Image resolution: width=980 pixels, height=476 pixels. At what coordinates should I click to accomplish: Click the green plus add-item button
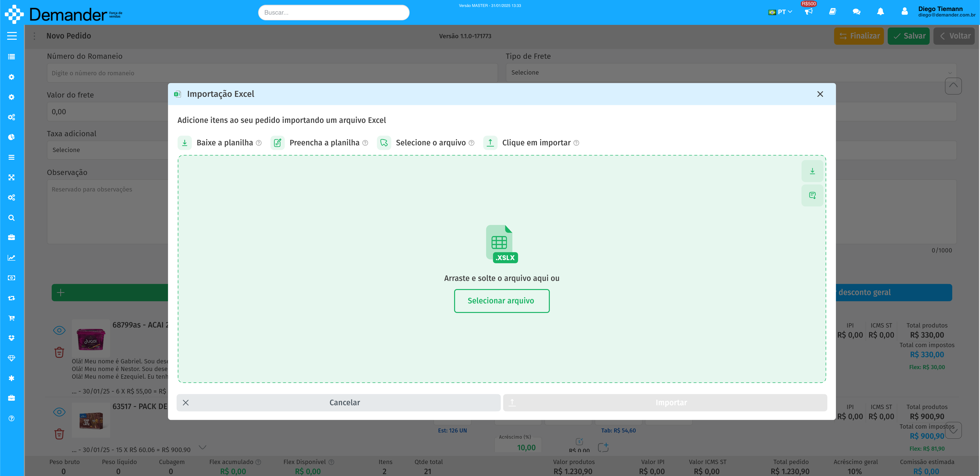110,293
